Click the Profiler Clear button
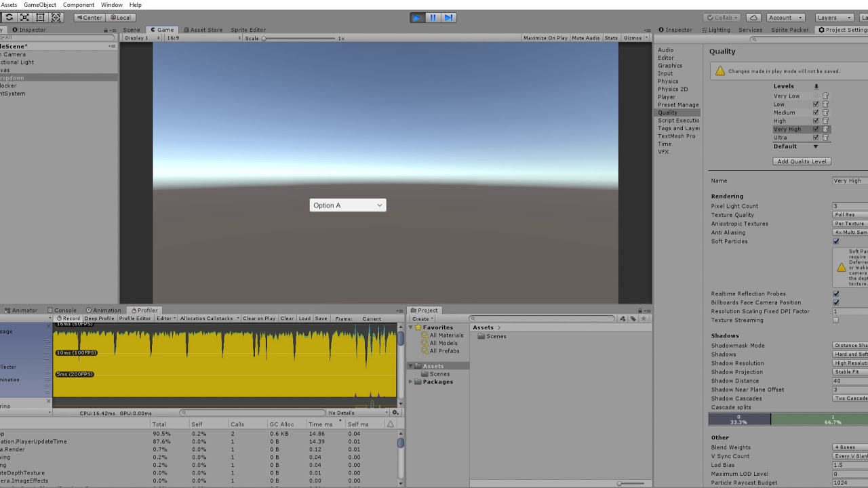This screenshot has height=488, width=868. click(287, 319)
